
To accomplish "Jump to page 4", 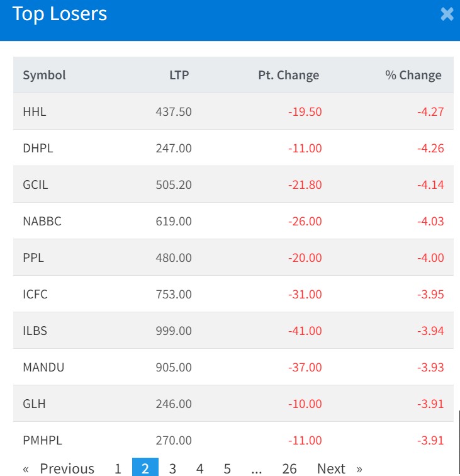I will (x=199, y=468).
